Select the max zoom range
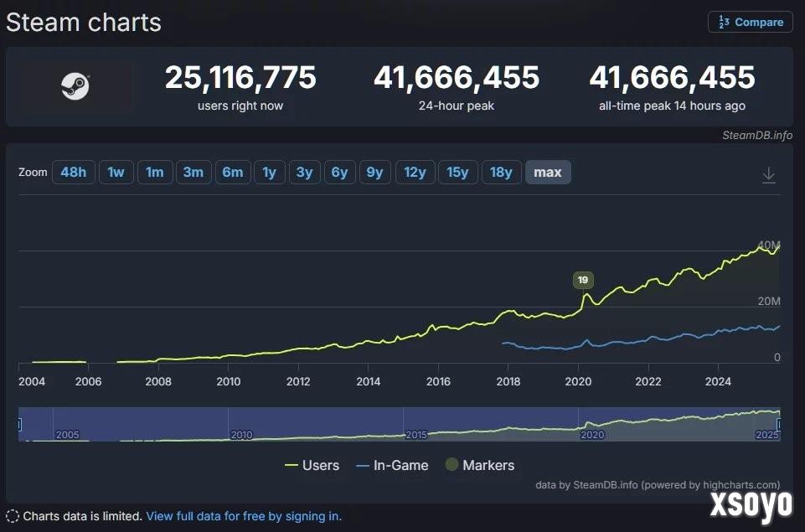Image resolution: width=805 pixels, height=532 pixels. click(548, 172)
